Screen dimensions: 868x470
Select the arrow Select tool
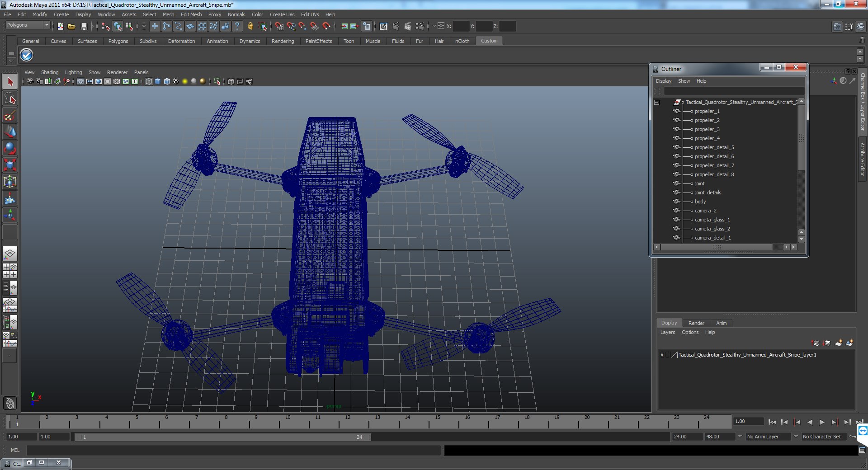tap(10, 82)
